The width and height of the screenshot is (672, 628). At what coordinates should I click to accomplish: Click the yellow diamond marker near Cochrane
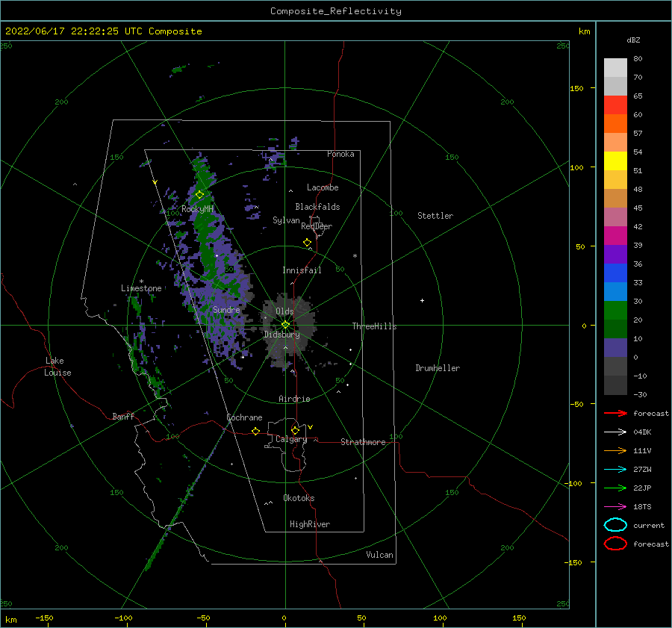(x=255, y=431)
